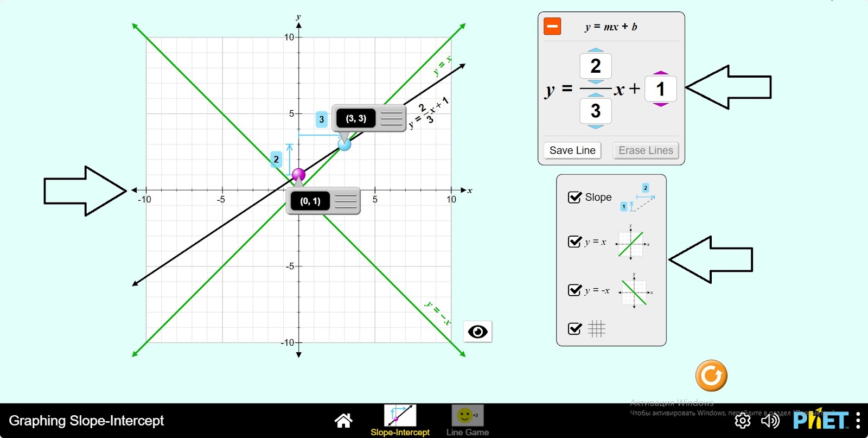The image size is (868, 438).
Task: Turn off the grid checkbox
Action: [x=575, y=329]
